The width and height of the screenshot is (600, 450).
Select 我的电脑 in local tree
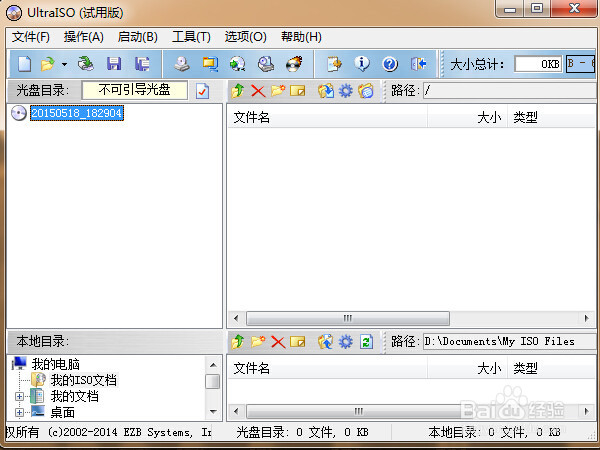55,364
